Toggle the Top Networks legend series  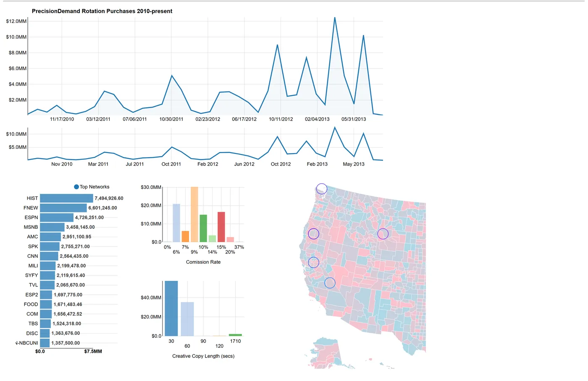point(76,187)
